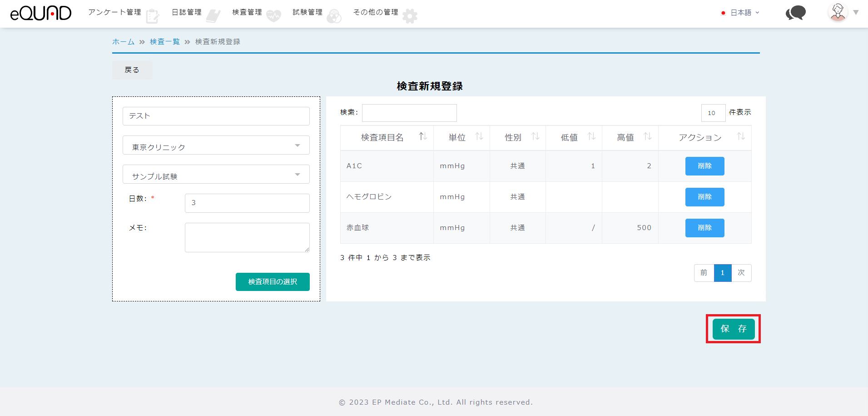Sort by 低値 column arrows
Viewport: 868px width, 416px height.
591,136
